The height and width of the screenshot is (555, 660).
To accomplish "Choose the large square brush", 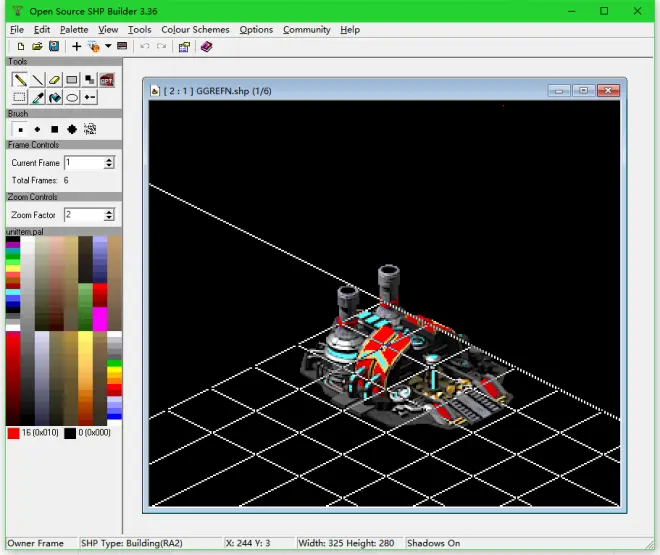I will coord(54,129).
